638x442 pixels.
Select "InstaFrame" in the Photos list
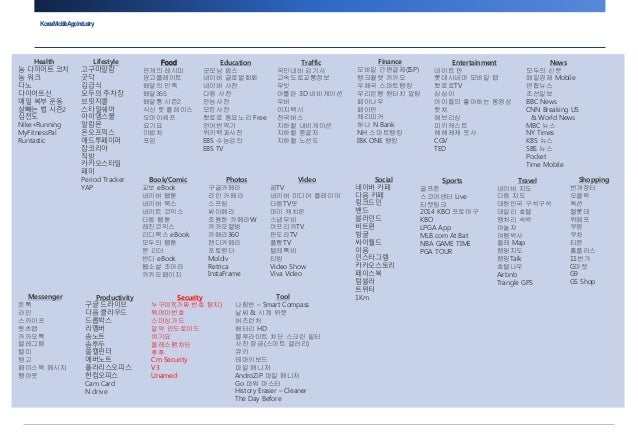point(224,274)
